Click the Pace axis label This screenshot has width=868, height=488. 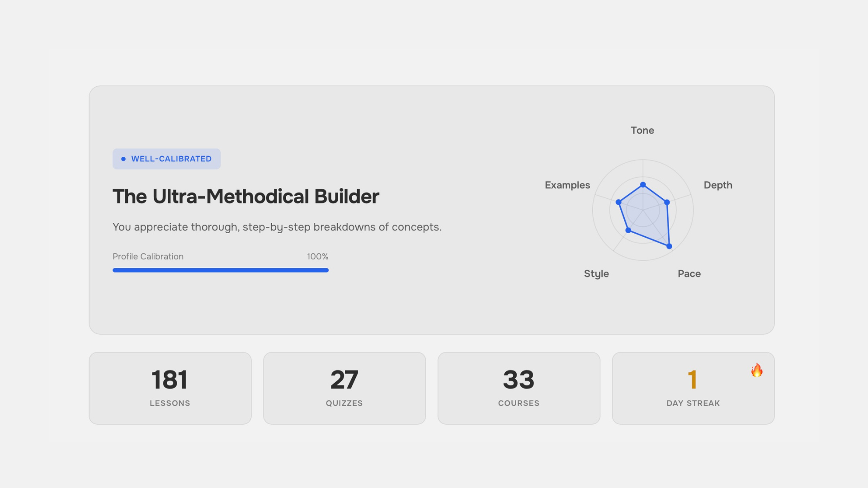tap(689, 274)
